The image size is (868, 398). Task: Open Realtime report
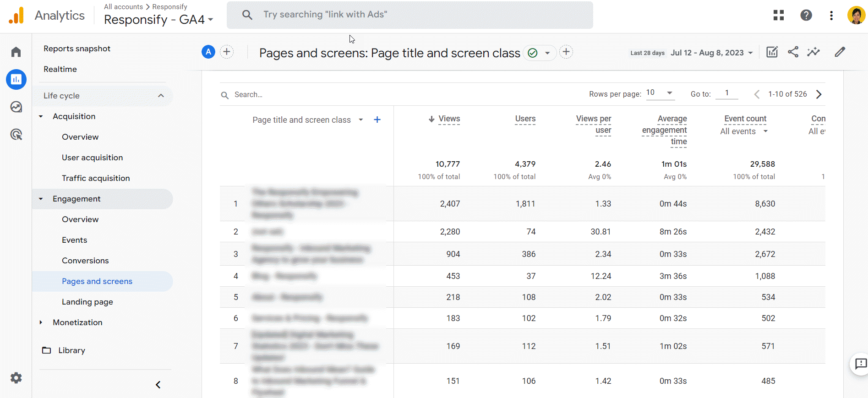pyautogui.click(x=60, y=69)
